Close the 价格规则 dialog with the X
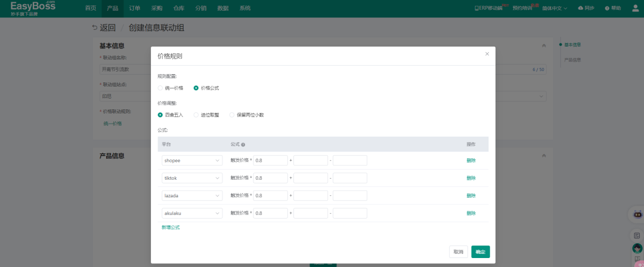The width and height of the screenshot is (644, 267). (487, 54)
